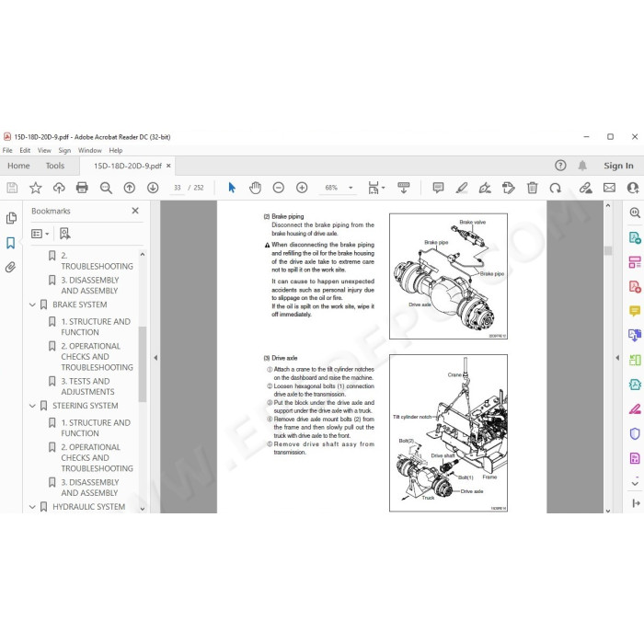Click the find current bookmark icon
Image resolution: width=644 pixels, height=644 pixels.
pos(65,234)
